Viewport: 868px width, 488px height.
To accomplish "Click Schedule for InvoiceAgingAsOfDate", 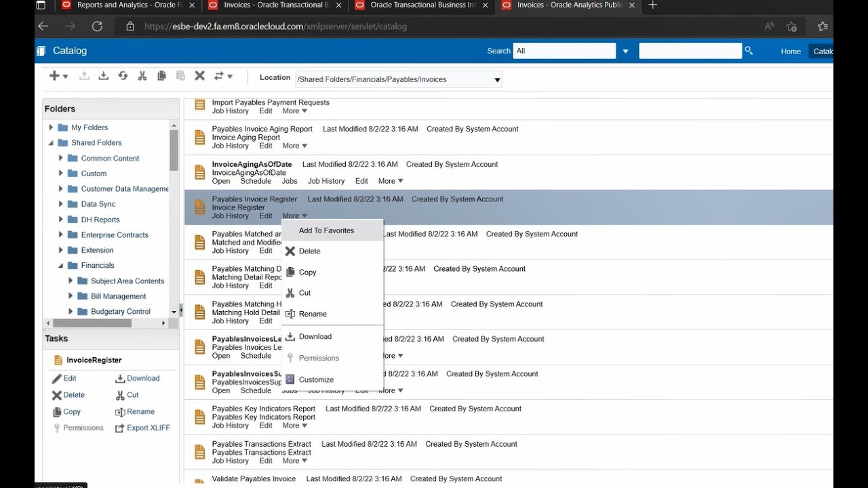I will (x=256, y=181).
